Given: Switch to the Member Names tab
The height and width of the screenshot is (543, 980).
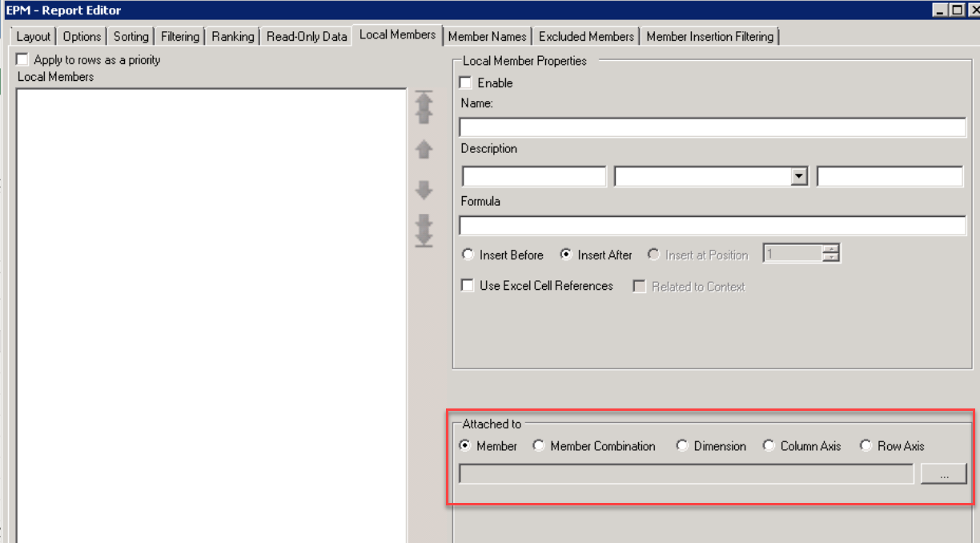Looking at the screenshot, I should 488,36.
